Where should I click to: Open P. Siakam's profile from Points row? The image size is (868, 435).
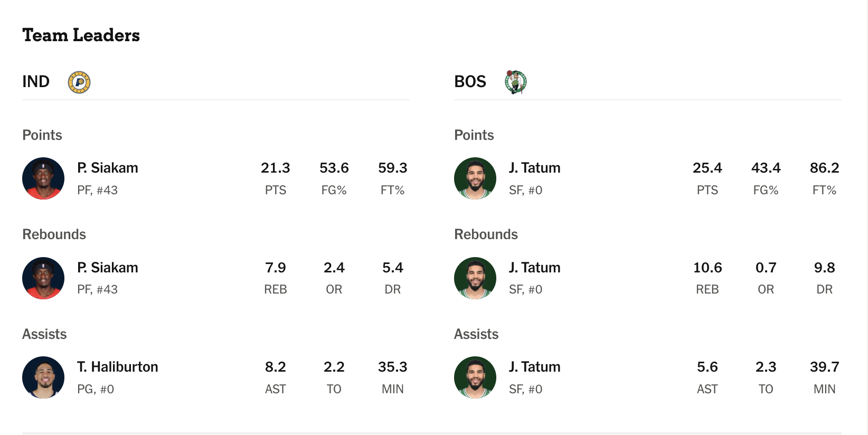click(108, 168)
